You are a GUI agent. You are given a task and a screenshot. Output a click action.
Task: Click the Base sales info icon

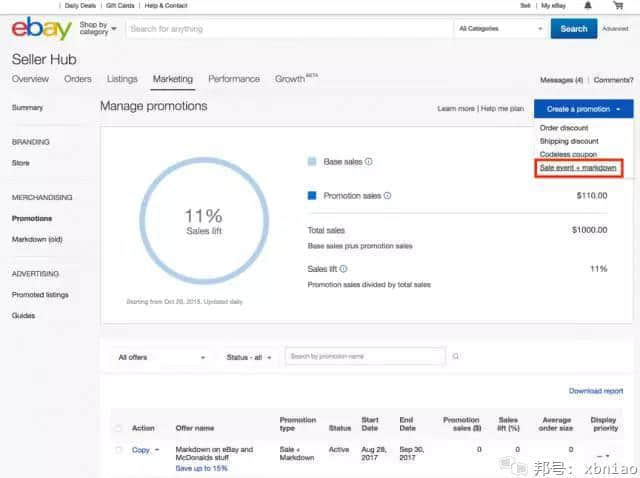[x=369, y=161]
